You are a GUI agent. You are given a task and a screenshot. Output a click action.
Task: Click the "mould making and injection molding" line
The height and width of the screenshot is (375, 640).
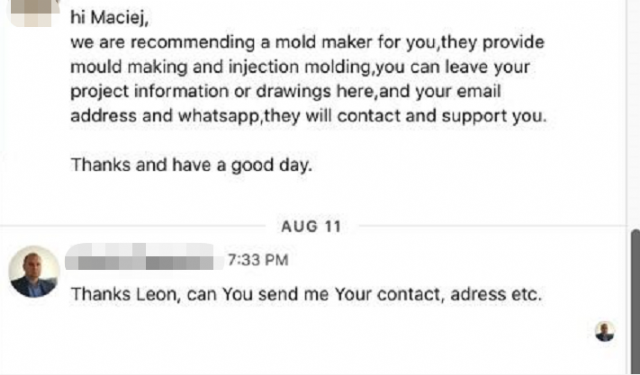point(300,67)
